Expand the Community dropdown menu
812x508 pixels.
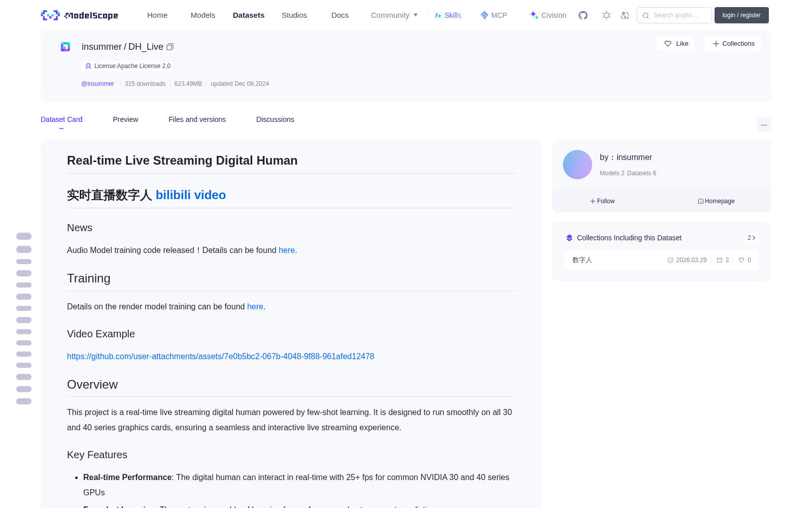point(394,15)
